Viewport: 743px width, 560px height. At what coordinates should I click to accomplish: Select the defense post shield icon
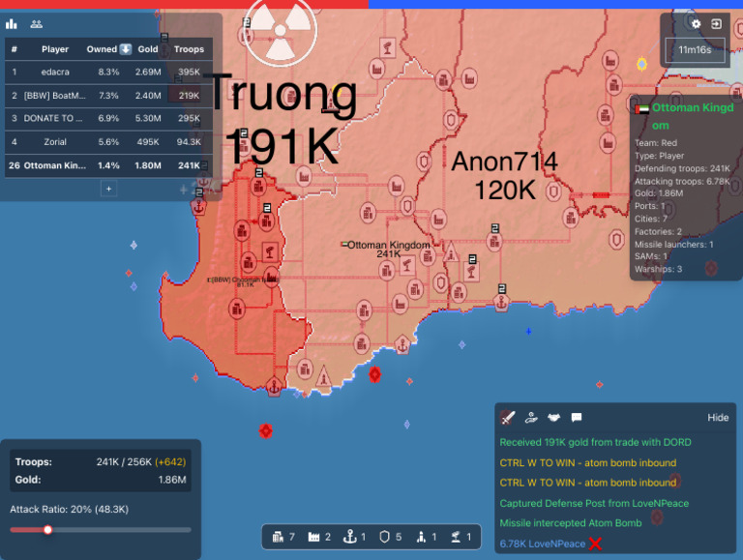[x=385, y=537]
